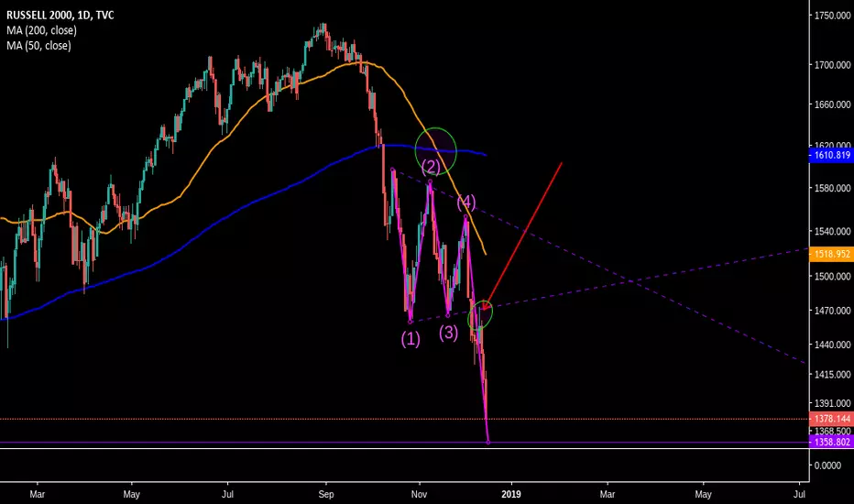
Task: Click the blue 1610.819 price tag
Action: 831,155
